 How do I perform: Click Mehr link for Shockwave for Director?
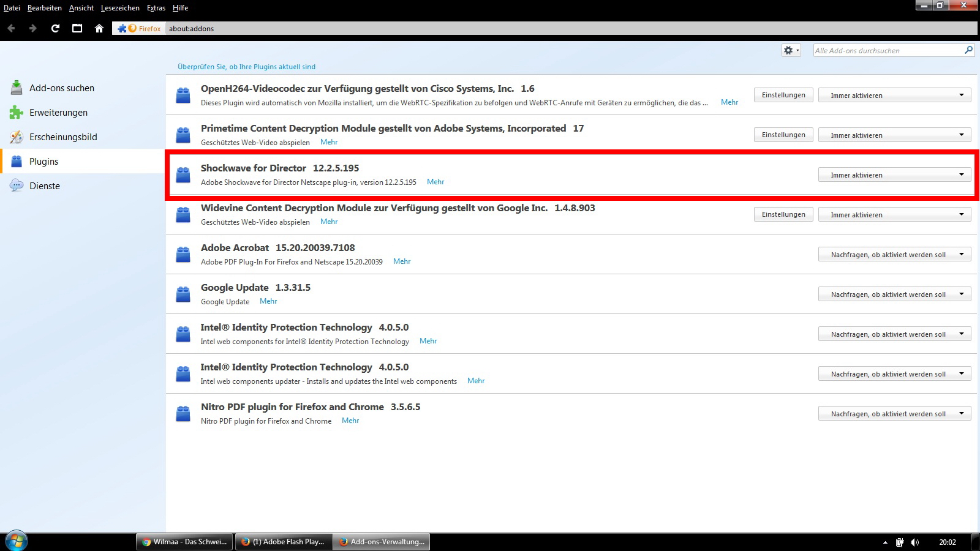[x=435, y=182]
